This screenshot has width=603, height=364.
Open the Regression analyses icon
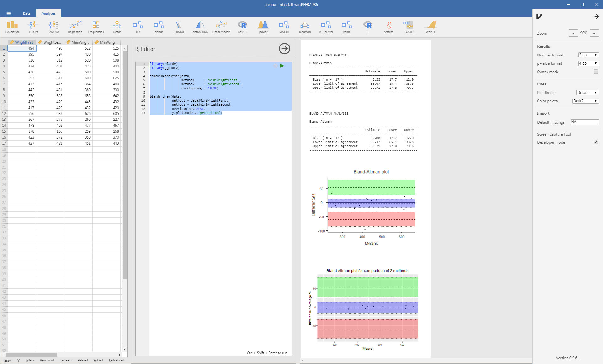pos(75,26)
